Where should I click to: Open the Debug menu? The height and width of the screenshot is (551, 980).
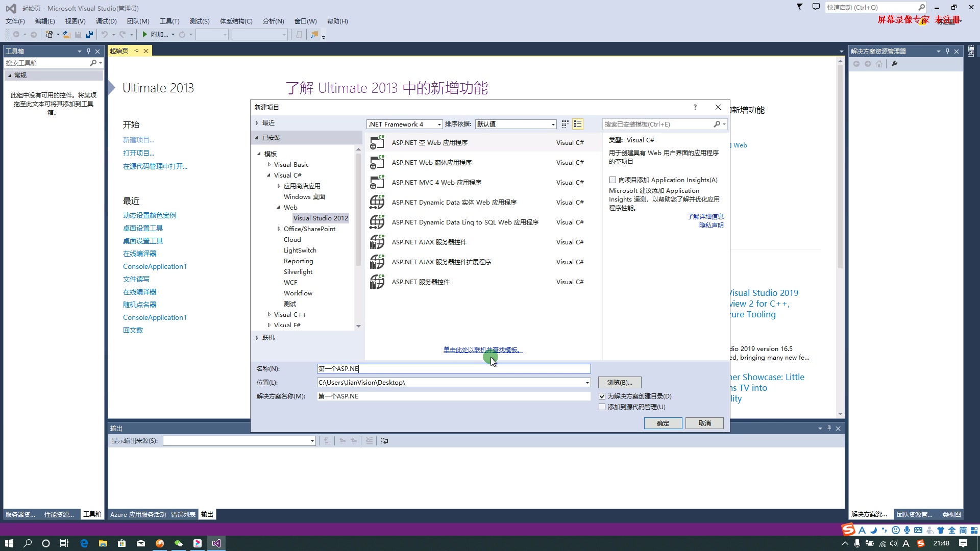point(106,21)
